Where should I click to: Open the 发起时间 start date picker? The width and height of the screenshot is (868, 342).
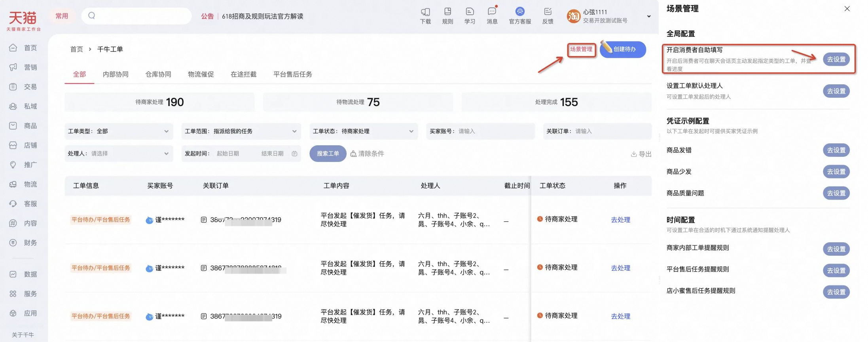228,154
